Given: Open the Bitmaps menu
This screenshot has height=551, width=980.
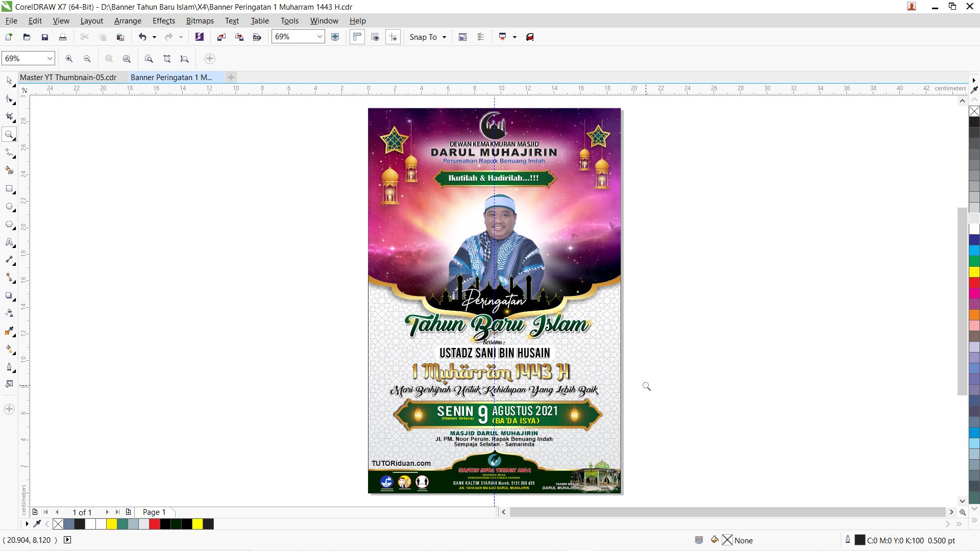Looking at the screenshot, I should point(200,21).
